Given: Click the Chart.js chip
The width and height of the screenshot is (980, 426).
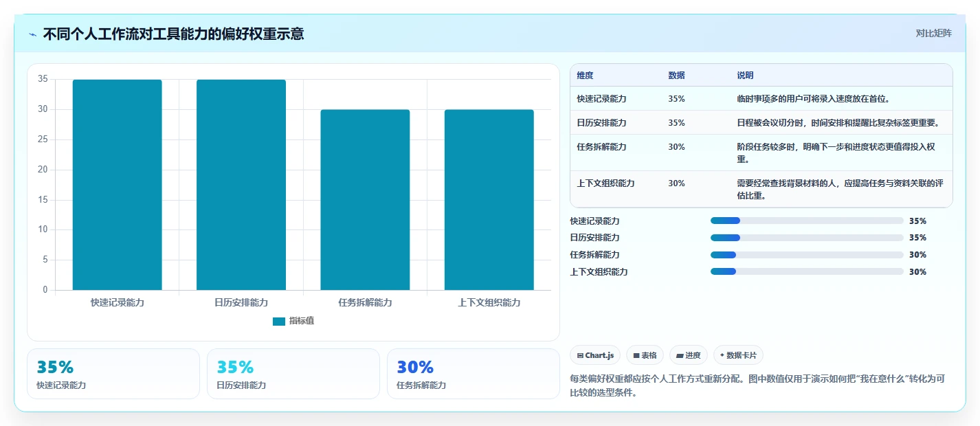Looking at the screenshot, I should (x=595, y=355).
